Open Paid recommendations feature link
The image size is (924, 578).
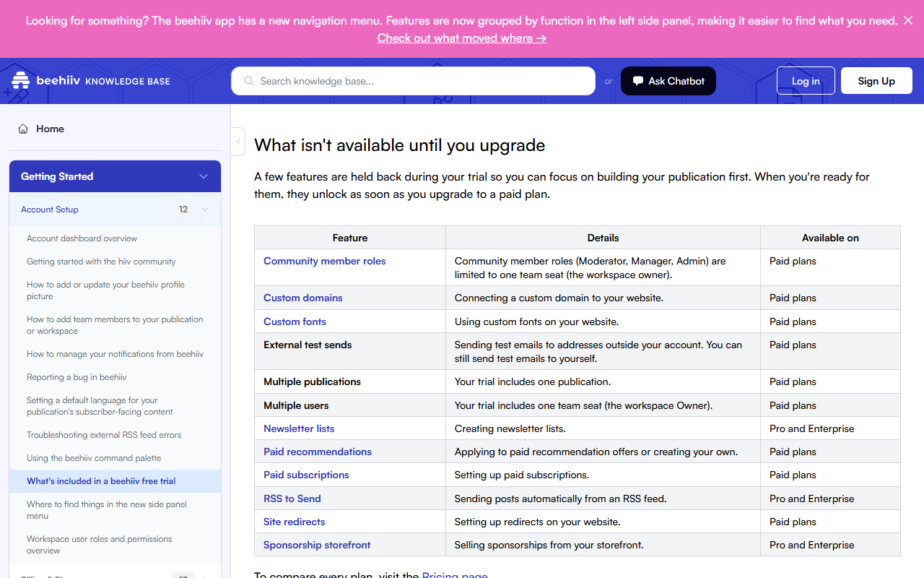[318, 452]
